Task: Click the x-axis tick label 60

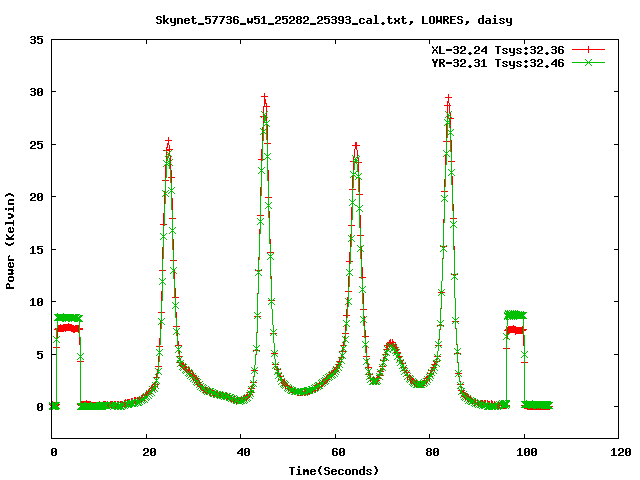Action: point(338,452)
